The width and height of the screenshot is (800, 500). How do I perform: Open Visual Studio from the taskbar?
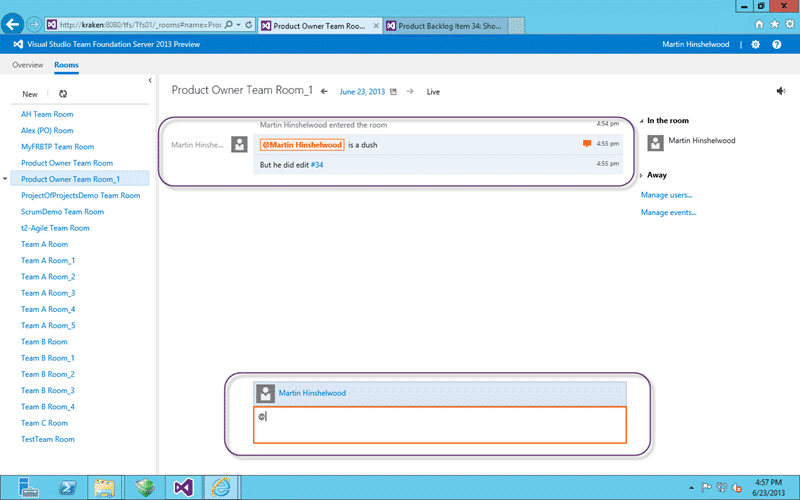click(183, 488)
